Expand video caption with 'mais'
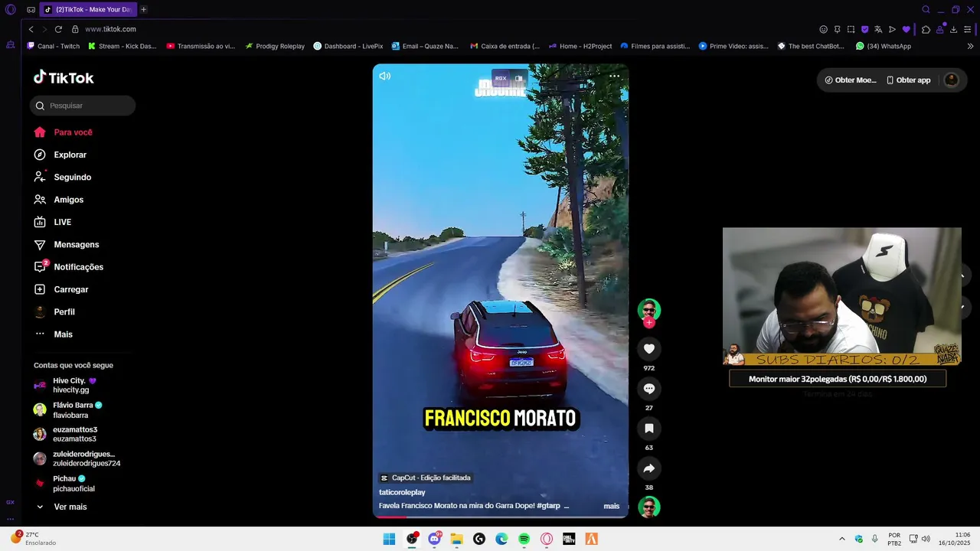The height and width of the screenshot is (551, 980). pos(612,506)
